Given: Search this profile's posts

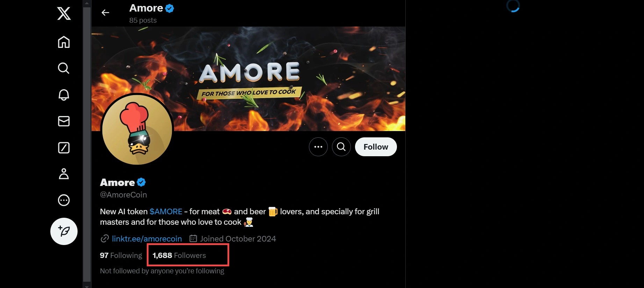Looking at the screenshot, I should (341, 147).
